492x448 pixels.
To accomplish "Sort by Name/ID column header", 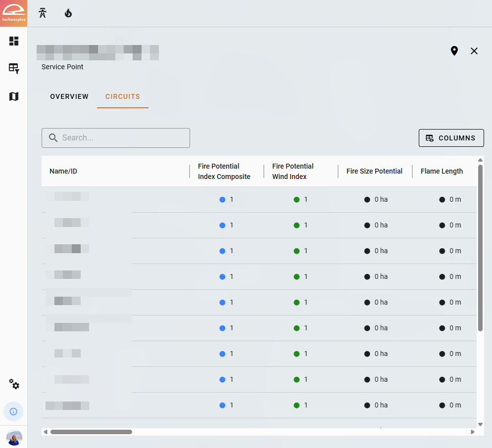I will pyautogui.click(x=63, y=172).
